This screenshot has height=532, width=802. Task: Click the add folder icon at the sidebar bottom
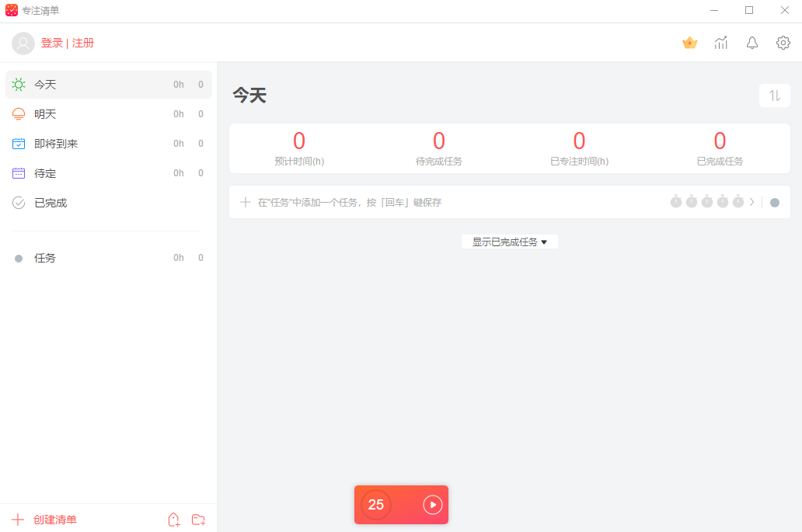pyautogui.click(x=198, y=520)
